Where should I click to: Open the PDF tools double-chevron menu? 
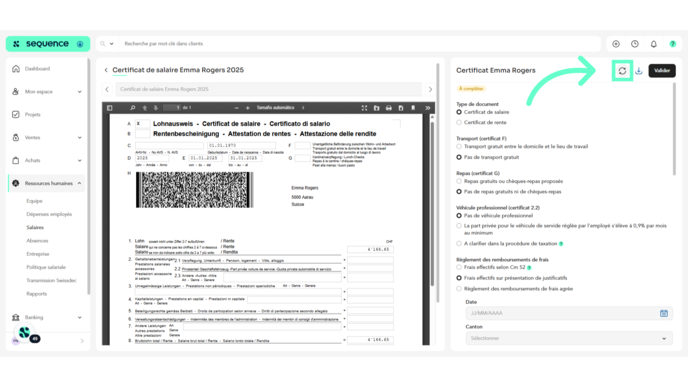[427, 108]
